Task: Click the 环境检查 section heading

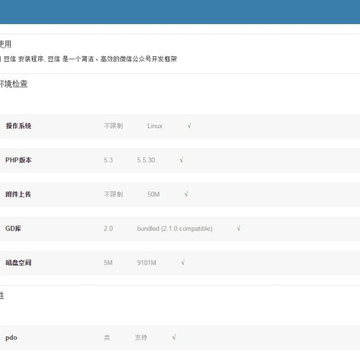Action: click(x=13, y=84)
